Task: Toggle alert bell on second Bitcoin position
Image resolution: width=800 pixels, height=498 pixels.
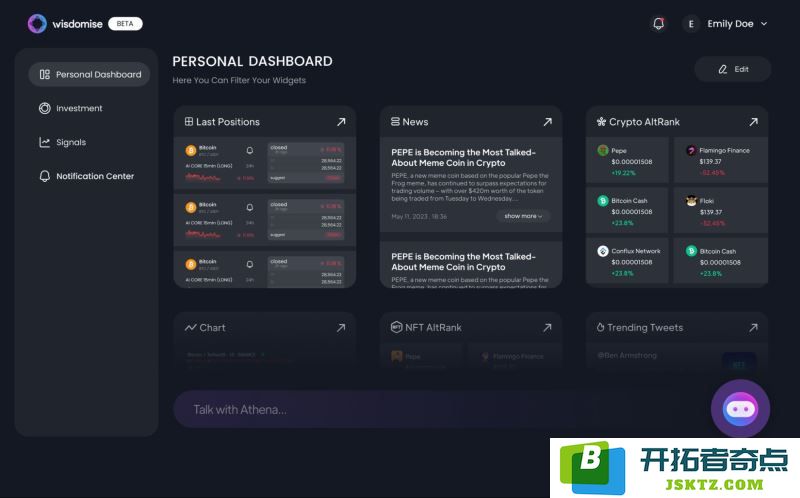Action: coord(249,207)
